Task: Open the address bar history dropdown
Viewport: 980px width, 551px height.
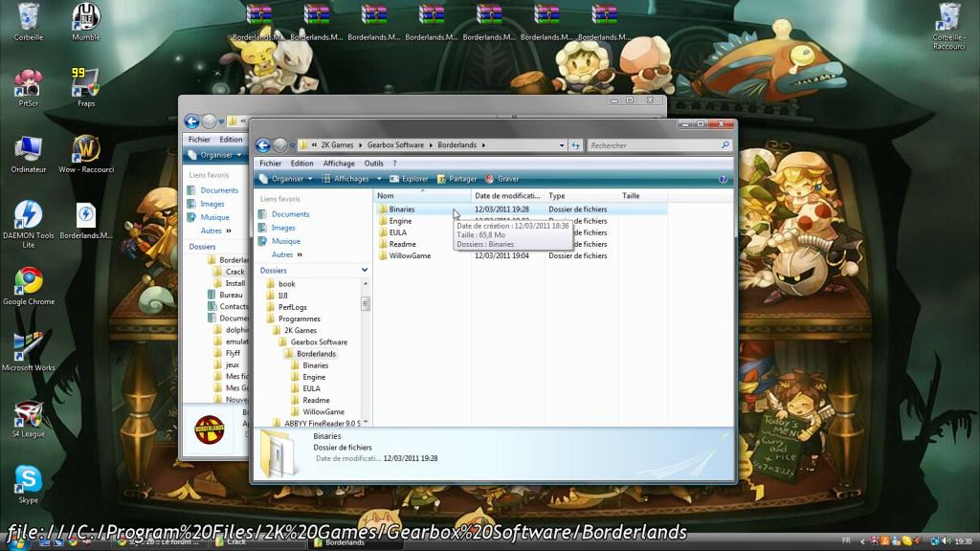Action: [561, 145]
